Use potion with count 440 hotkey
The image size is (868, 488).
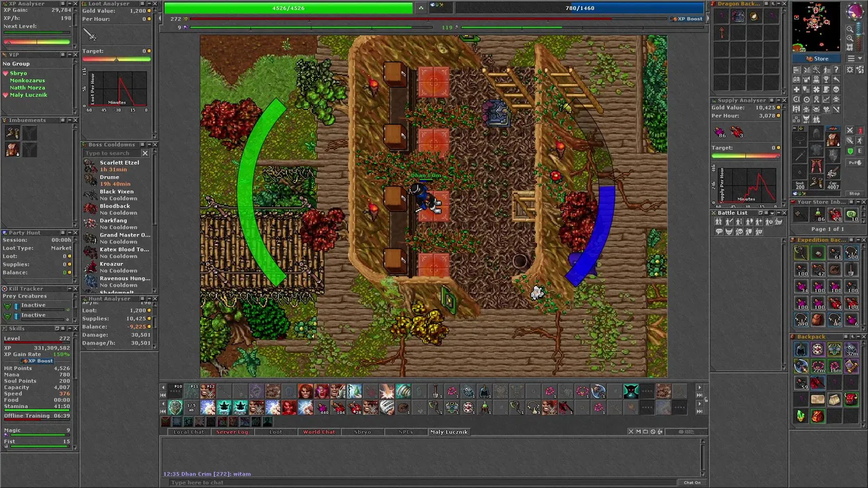coord(323,407)
